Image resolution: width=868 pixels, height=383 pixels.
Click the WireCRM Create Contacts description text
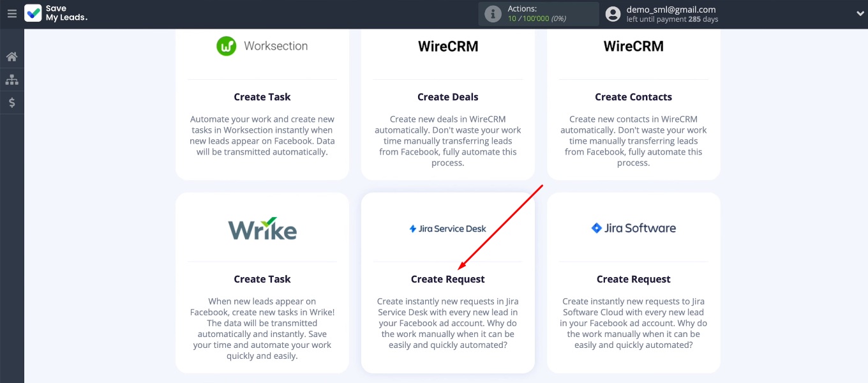[634, 141]
